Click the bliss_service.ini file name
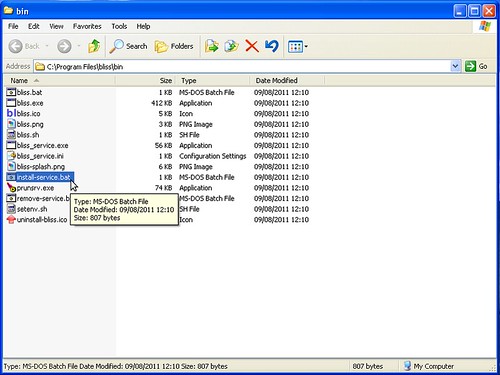500x375 pixels. tap(40, 156)
